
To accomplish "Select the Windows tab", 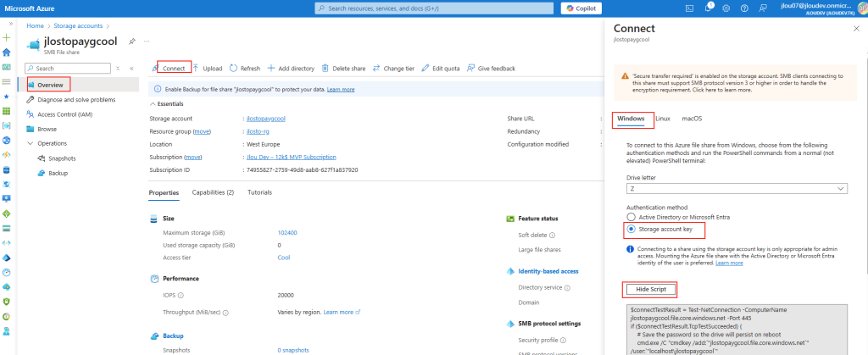I will (x=631, y=119).
